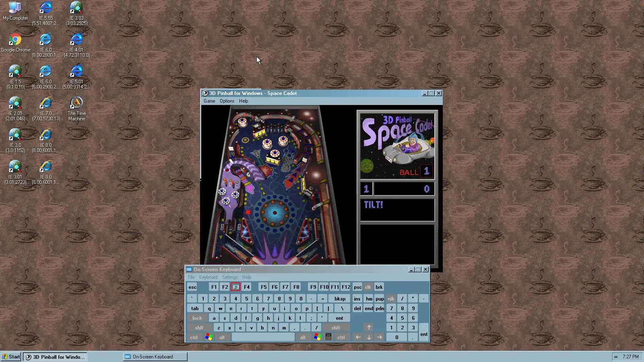Click the bksp key
The height and width of the screenshot is (362, 644).
(x=340, y=298)
